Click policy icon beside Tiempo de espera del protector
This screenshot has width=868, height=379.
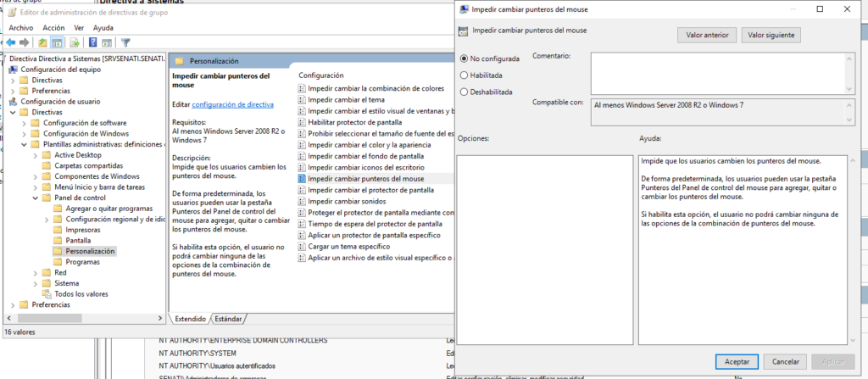click(x=302, y=224)
